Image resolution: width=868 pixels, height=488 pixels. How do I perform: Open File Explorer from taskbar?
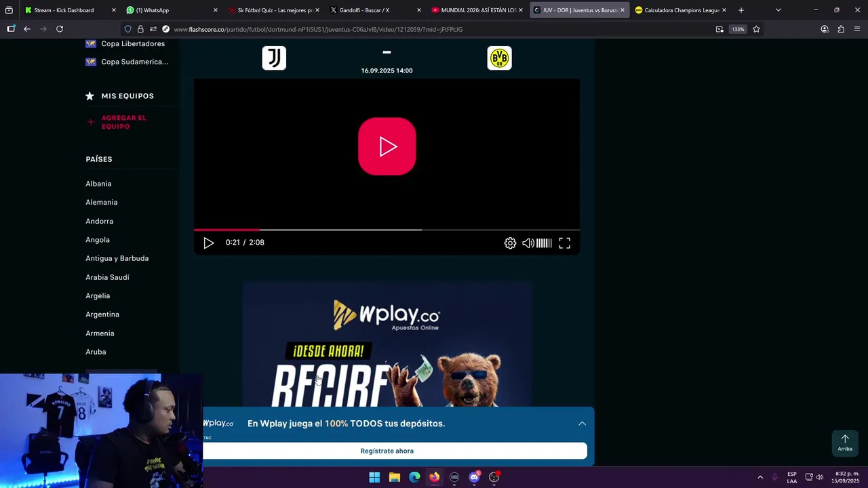pos(394,477)
